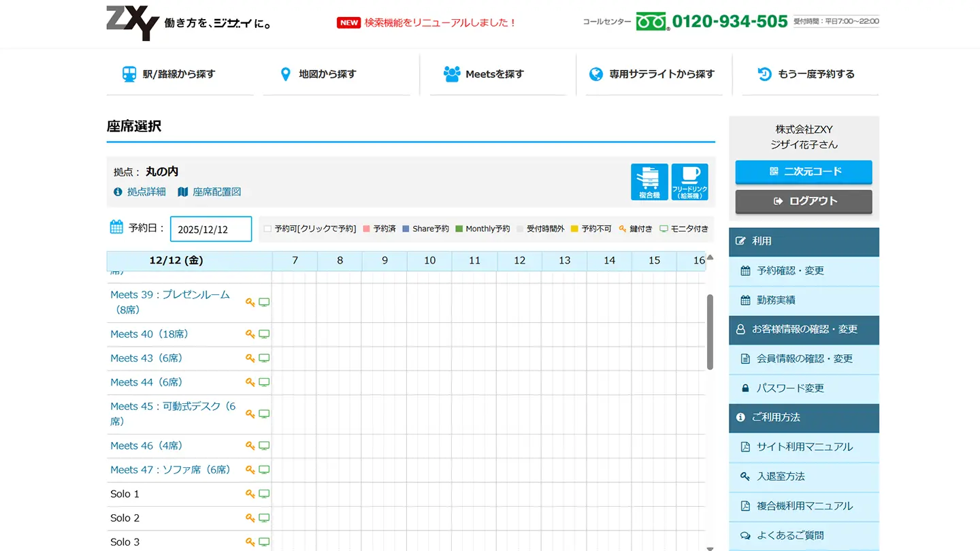Click the info icon beside 拠点詳細

117,192
